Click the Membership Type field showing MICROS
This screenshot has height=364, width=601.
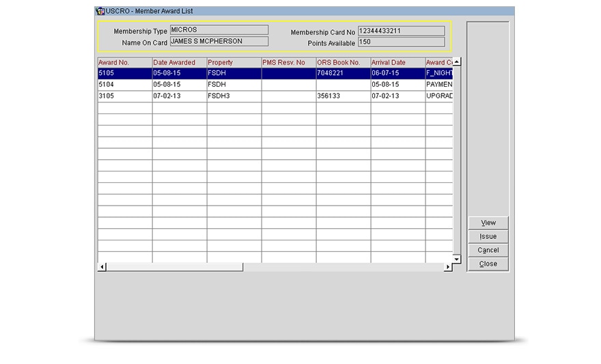[x=219, y=30]
